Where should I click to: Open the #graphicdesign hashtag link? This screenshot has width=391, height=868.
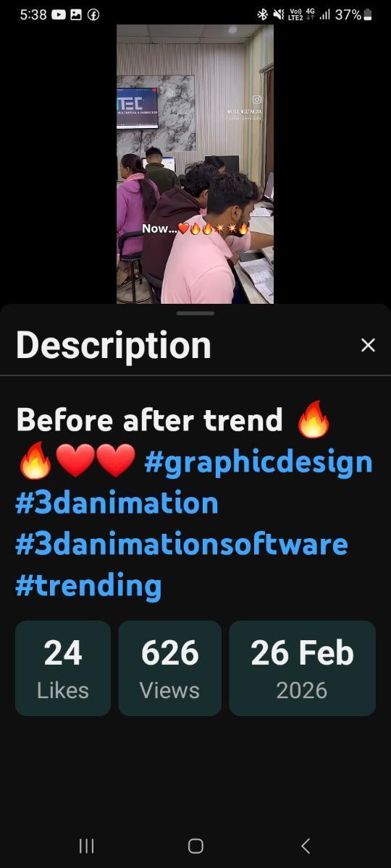258,462
